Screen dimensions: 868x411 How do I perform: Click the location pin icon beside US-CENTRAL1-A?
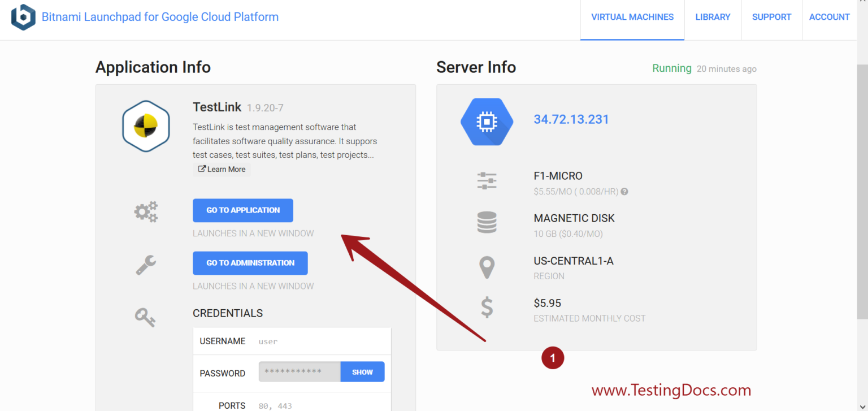[x=487, y=267]
